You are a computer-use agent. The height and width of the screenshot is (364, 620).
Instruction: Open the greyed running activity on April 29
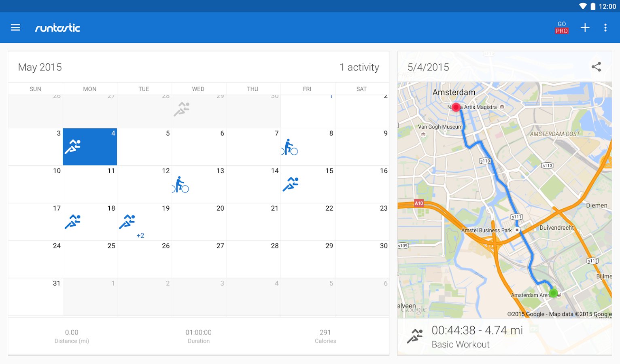click(182, 109)
